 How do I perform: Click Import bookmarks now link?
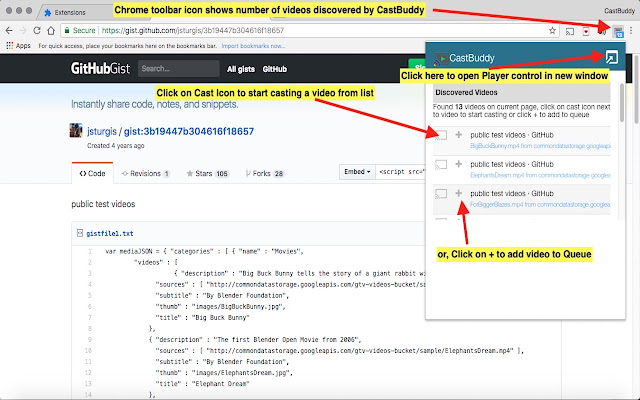(x=253, y=46)
